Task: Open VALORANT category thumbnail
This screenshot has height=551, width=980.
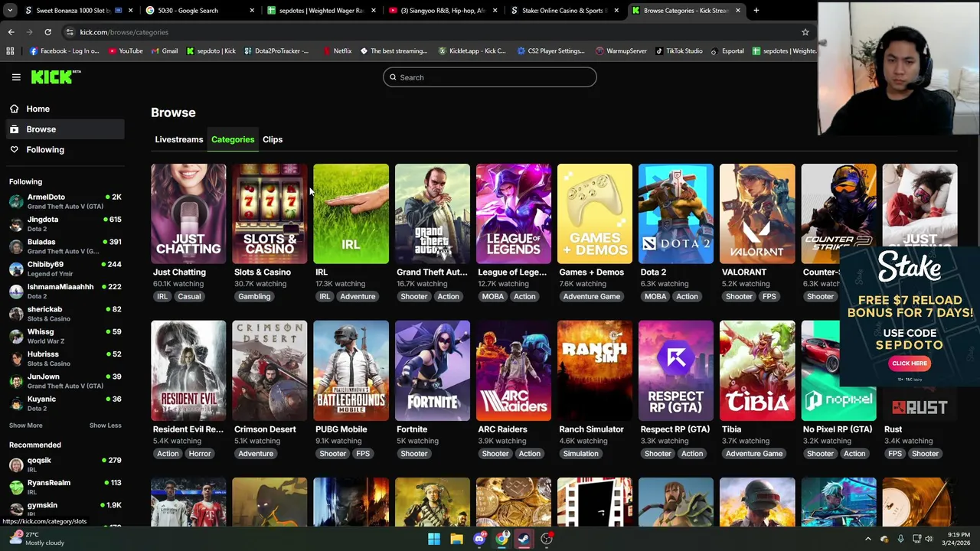Action: (757, 214)
